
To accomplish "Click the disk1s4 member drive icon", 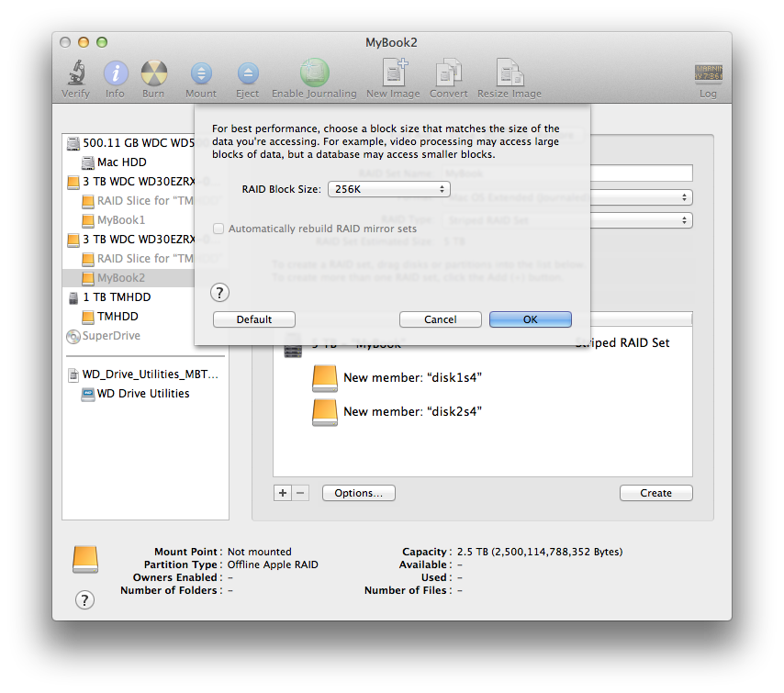I will (324, 378).
